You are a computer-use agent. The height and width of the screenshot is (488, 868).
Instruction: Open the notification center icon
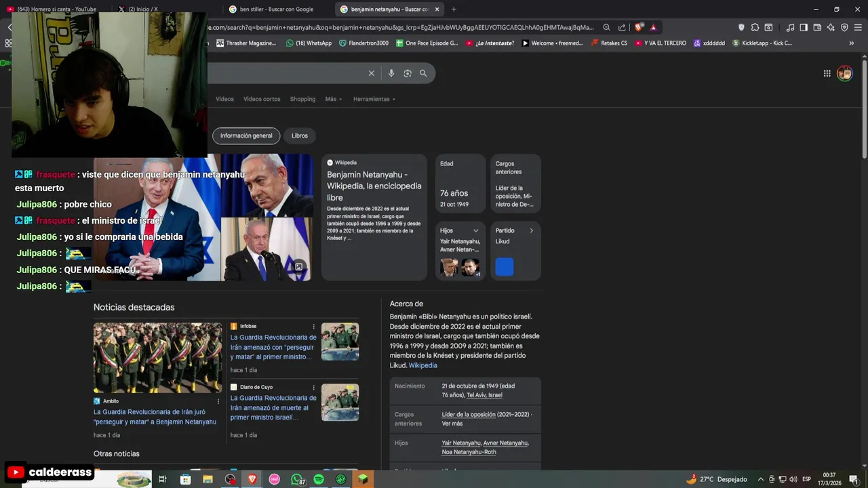pyautogui.click(x=853, y=479)
